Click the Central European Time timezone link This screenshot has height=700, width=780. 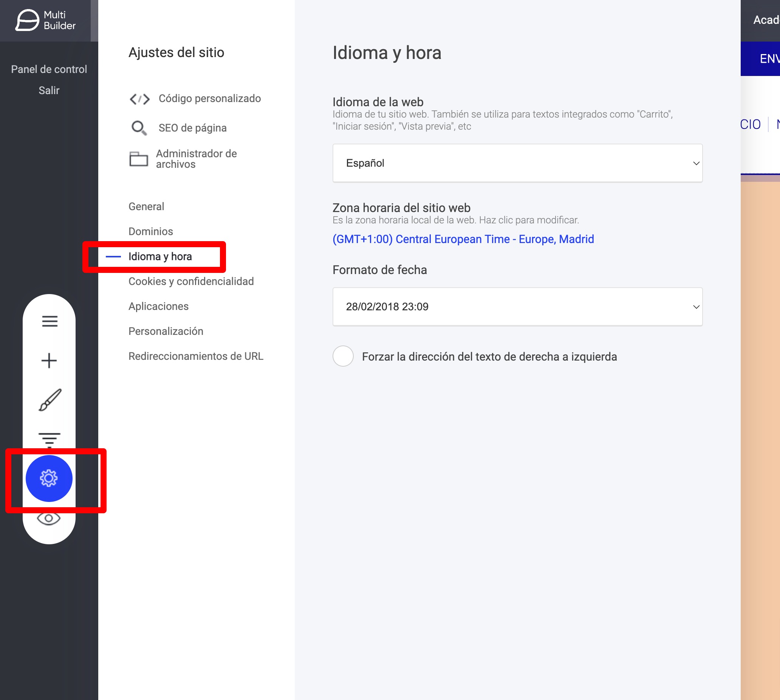coord(463,239)
